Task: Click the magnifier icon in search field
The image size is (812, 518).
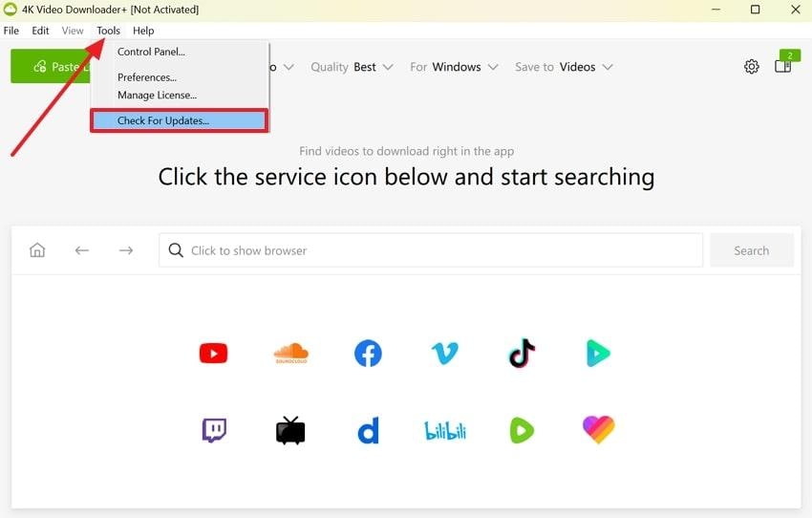Action: (176, 250)
